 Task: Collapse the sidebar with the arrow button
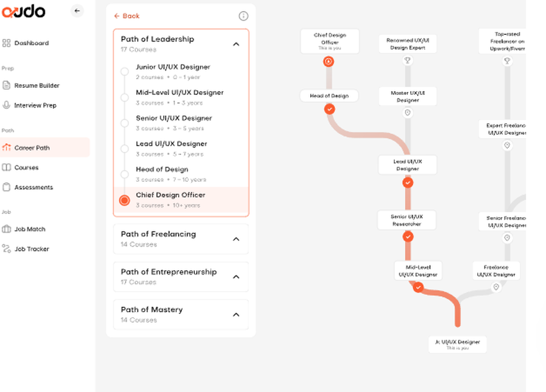click(x=77, y=11)
